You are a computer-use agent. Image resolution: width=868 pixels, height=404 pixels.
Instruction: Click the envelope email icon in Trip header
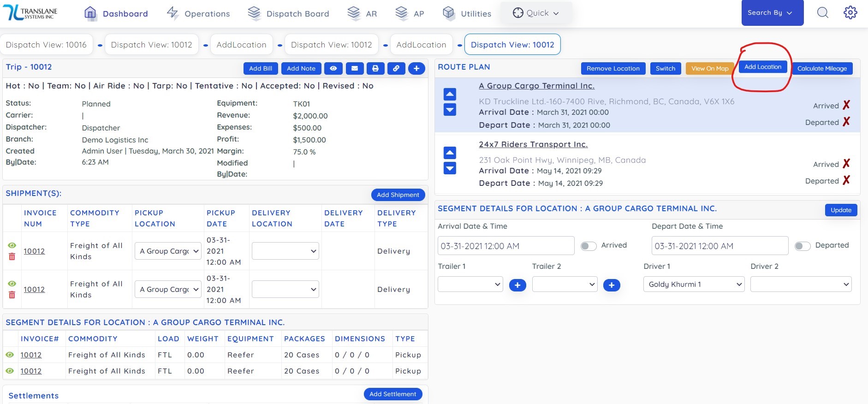354,68
